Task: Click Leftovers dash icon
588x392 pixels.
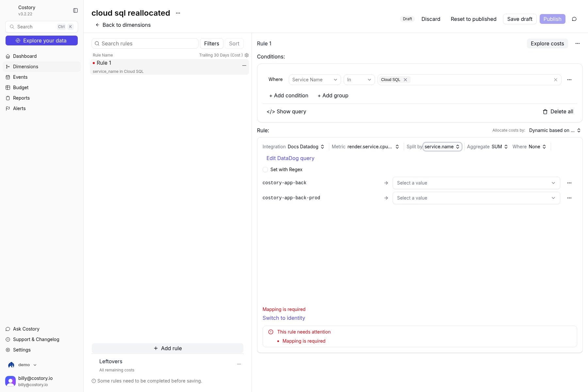Action: coord(239,364)
